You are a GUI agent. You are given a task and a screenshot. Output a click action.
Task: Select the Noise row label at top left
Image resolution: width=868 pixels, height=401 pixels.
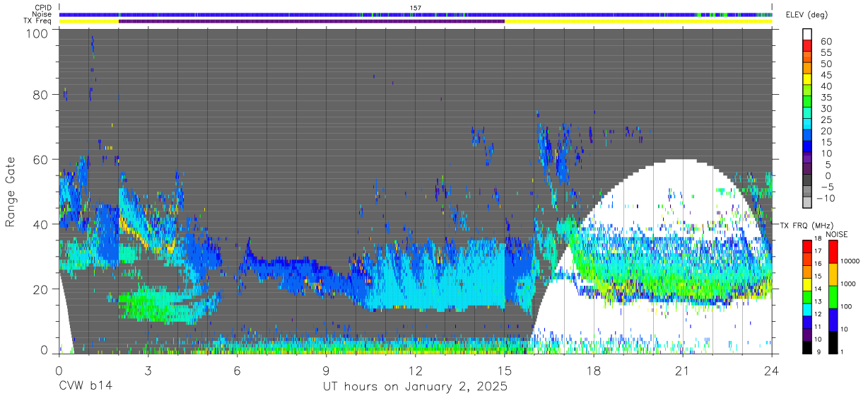tap(42, 14)
